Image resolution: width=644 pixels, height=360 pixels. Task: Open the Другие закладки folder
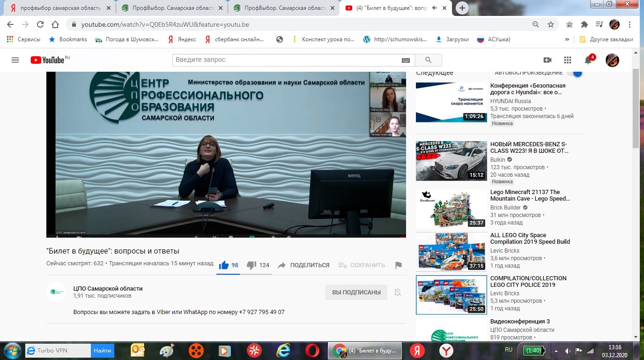pos(606,39)
